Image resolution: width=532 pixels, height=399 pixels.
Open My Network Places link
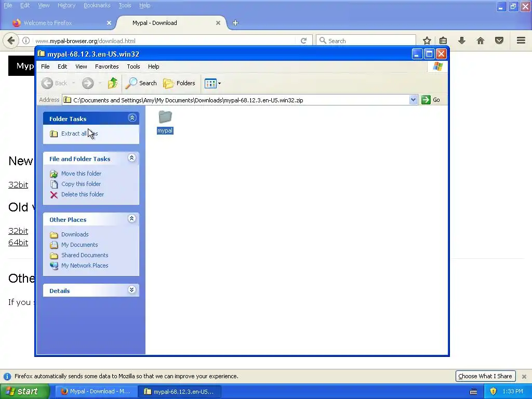pos(85,265)
